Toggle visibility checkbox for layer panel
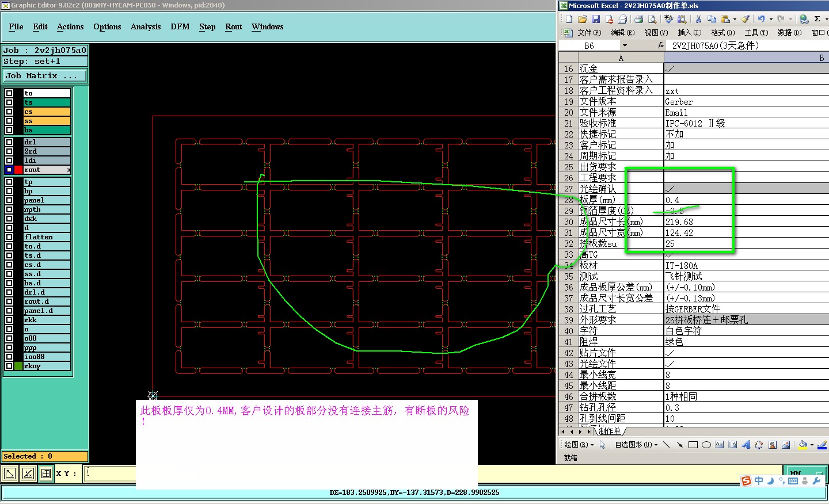 tap(9, 200)
